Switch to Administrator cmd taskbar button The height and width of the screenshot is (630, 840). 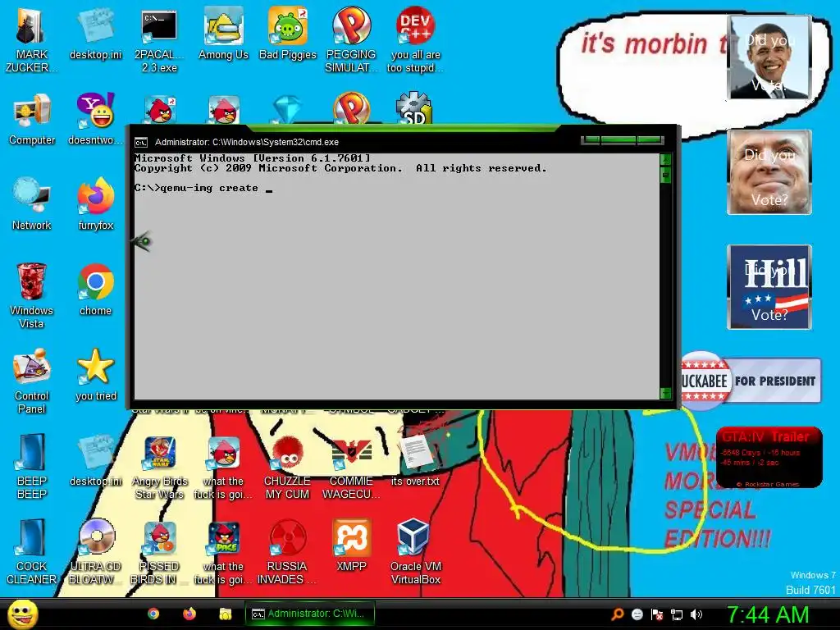pos(309,614)
